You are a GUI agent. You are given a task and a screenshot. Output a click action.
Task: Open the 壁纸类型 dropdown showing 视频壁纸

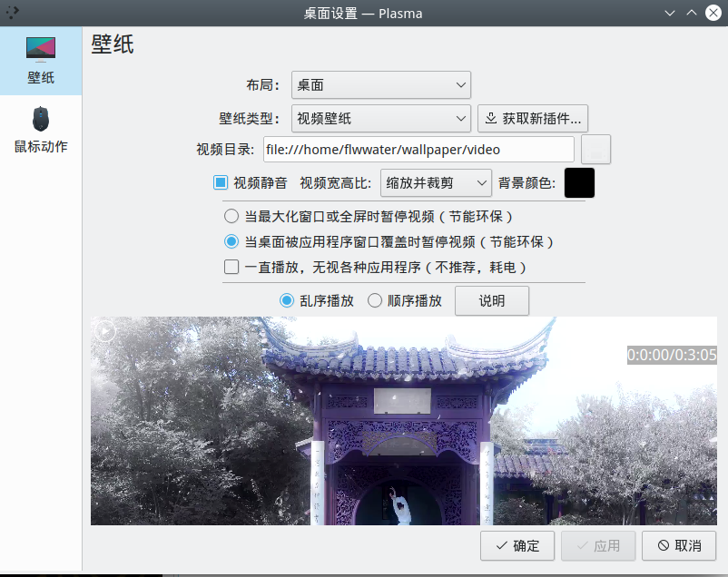tap(380, 118)
